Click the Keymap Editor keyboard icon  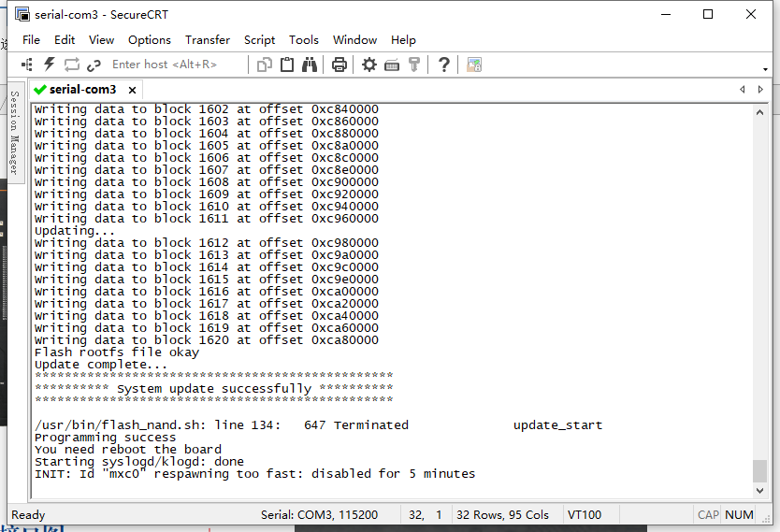(392, 65)
